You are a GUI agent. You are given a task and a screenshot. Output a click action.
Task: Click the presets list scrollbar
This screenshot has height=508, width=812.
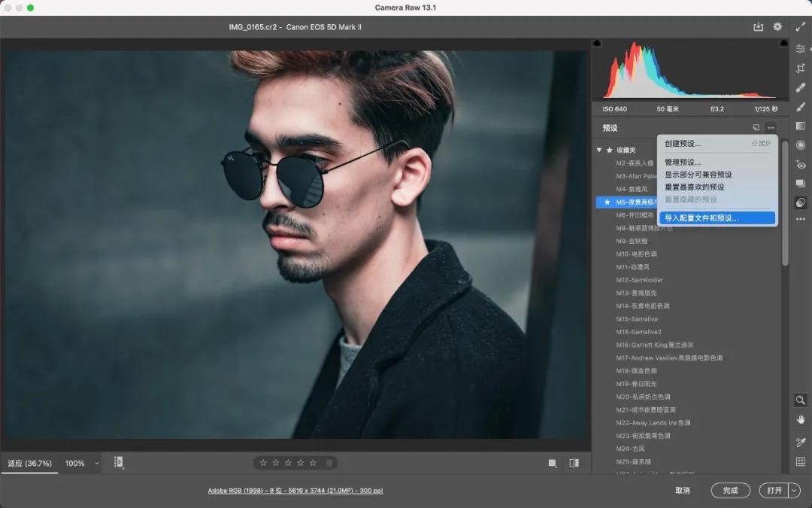pyautogui.click(x=785, y=203)
